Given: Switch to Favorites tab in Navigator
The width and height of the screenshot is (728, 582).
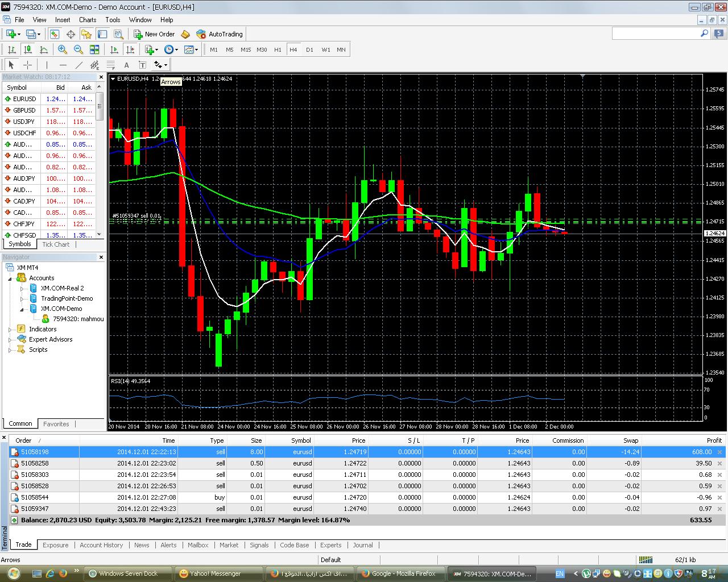Looking at the screenshot, I should pos(56,424).
